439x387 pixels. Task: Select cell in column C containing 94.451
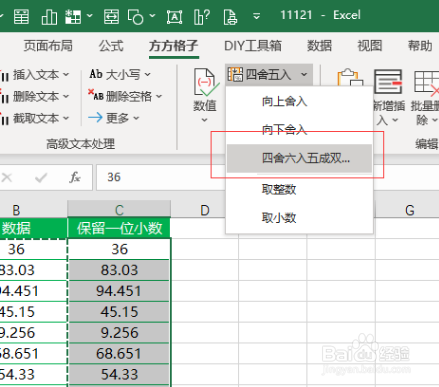point(119,291)
